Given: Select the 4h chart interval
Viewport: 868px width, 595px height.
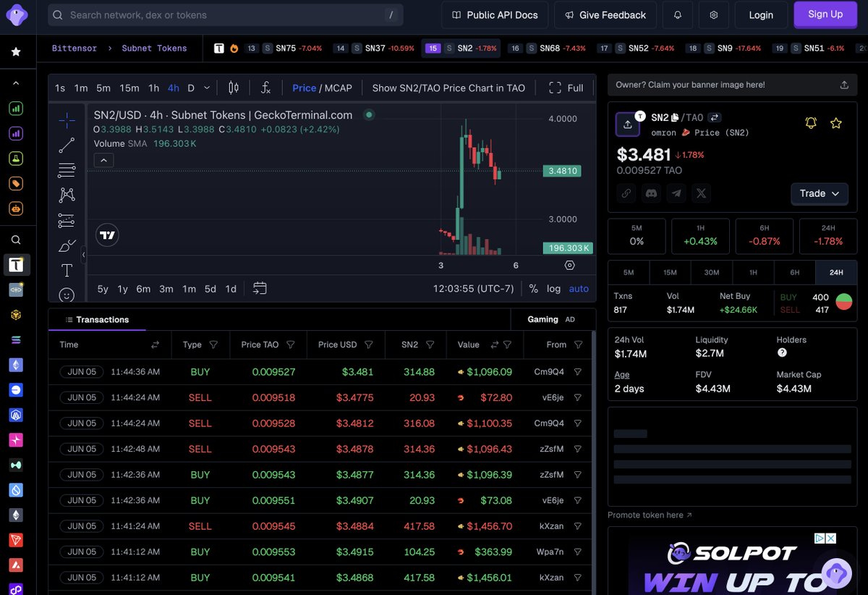Looking at the screenshot, I should click(x=174, y=88).
